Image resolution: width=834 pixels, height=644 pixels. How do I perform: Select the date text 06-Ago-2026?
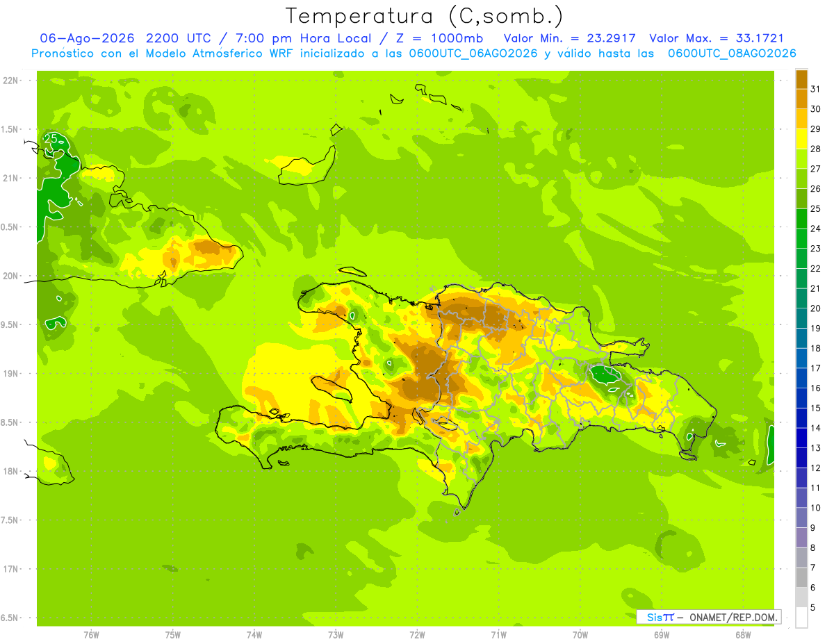(x=85, y=38)
